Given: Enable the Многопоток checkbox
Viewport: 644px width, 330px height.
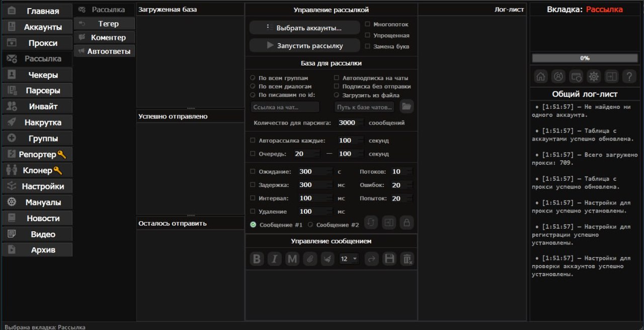Looking at the screenshot, I should point(367,24).
